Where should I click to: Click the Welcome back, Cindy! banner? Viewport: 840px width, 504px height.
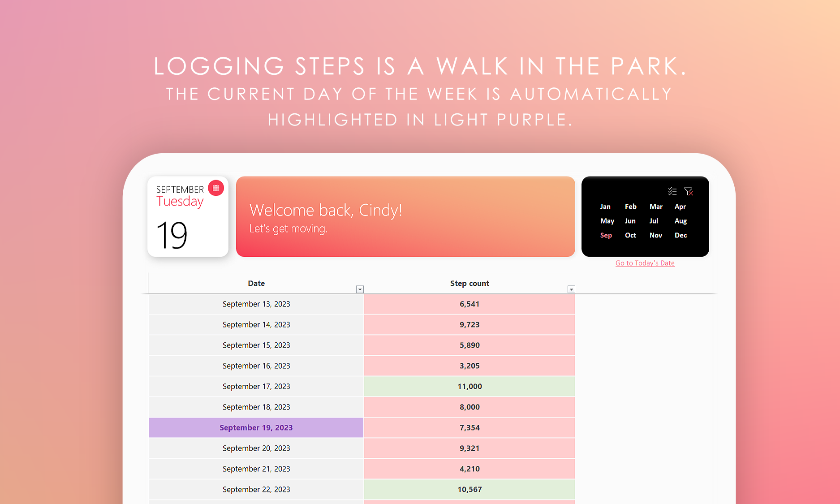[x=405, y=216]
